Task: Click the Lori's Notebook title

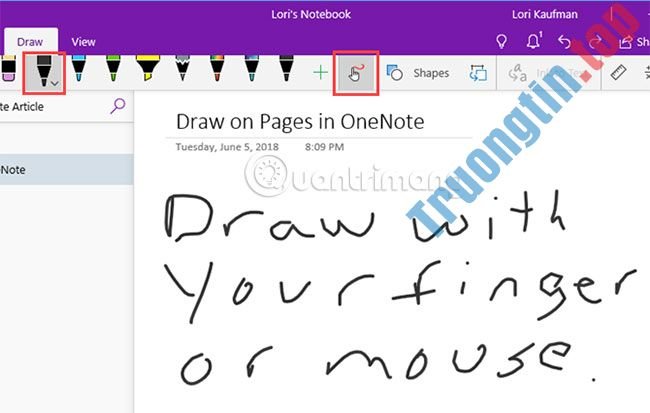Action: click(x=311, y=15)
